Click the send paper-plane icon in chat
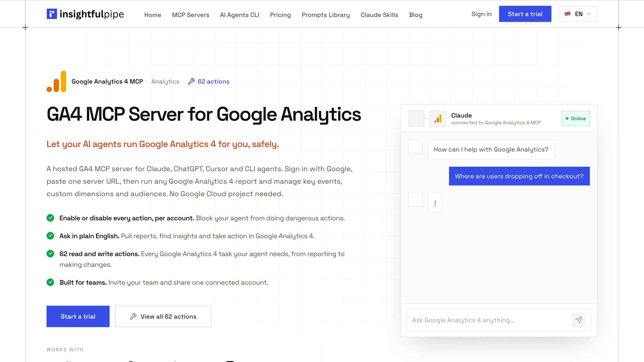The image size is (644, 362). 579,320
